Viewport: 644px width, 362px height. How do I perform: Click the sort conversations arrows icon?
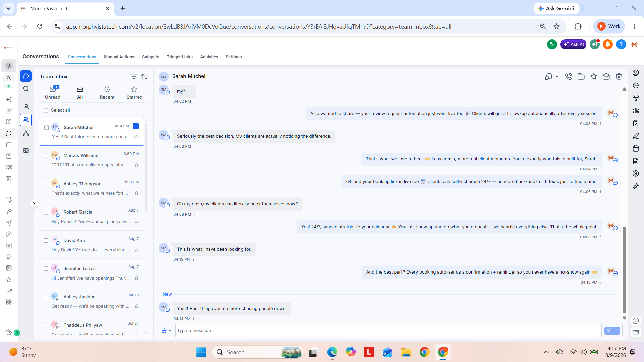click(144, 77)
